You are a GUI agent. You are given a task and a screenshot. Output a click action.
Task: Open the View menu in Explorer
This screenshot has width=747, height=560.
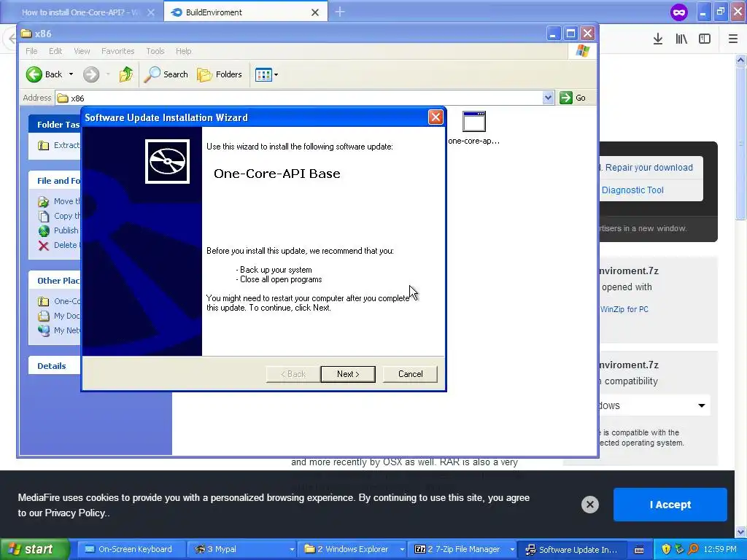pyautogui.click(x=82, y=51)
